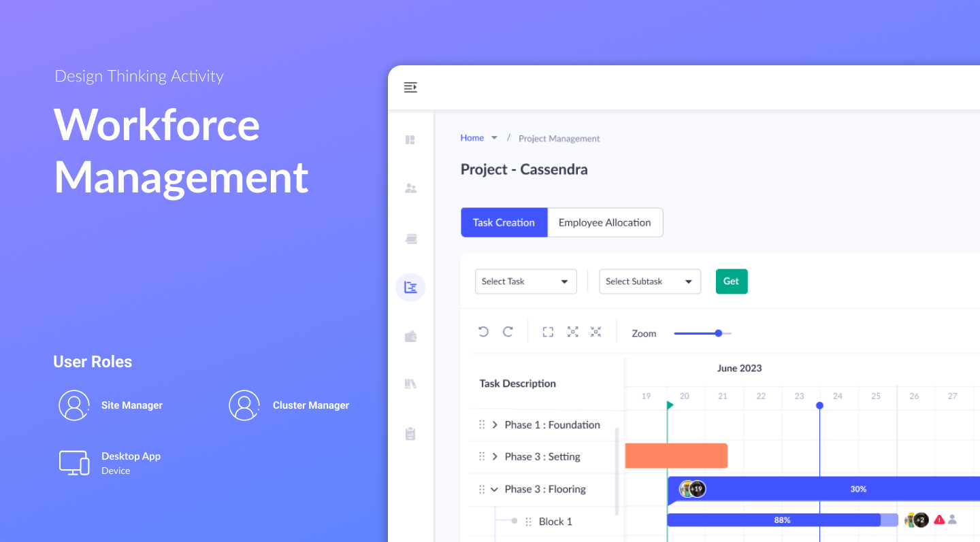
Task: Click the redo arrow in Gantt toolbar
Action: tap(508, 332)
